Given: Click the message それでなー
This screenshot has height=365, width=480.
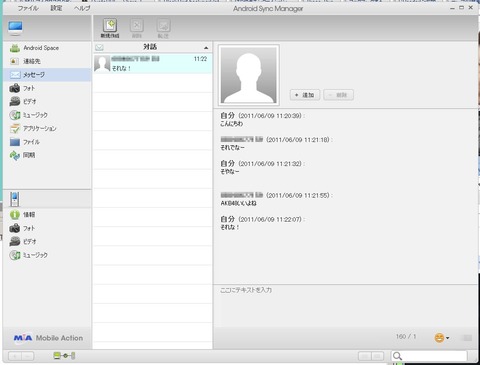Looking at the screenshot, I should tap(232, 148).
